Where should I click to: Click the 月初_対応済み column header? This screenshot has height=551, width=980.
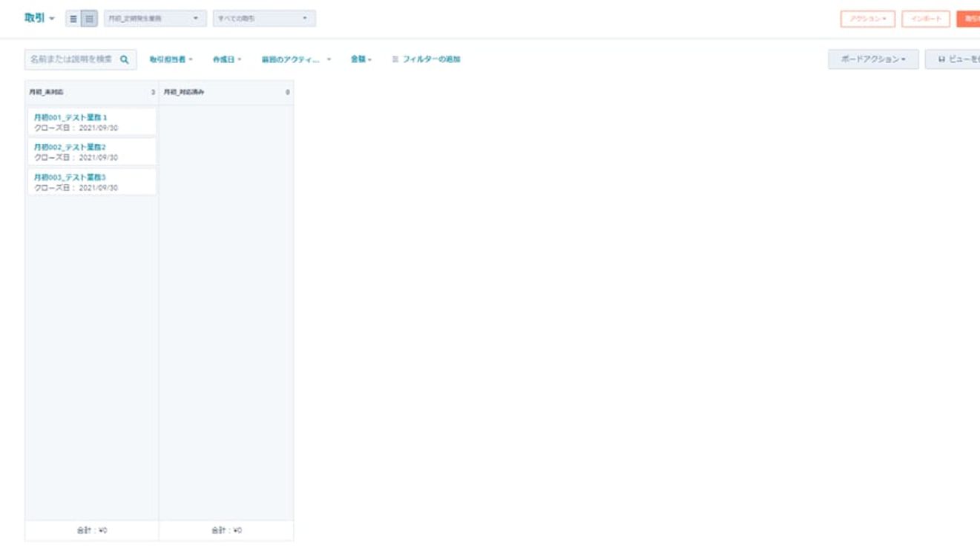pos(226,93)
